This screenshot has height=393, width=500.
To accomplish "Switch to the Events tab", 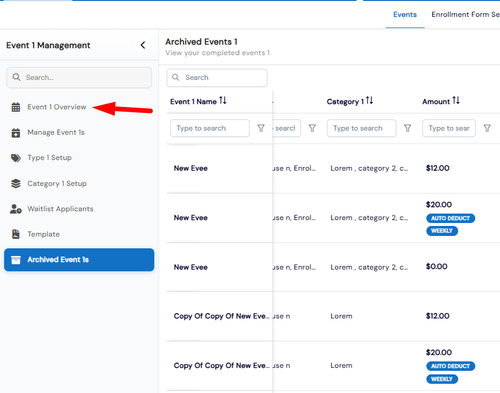I will pyautogui.click(x=405, y=15).
